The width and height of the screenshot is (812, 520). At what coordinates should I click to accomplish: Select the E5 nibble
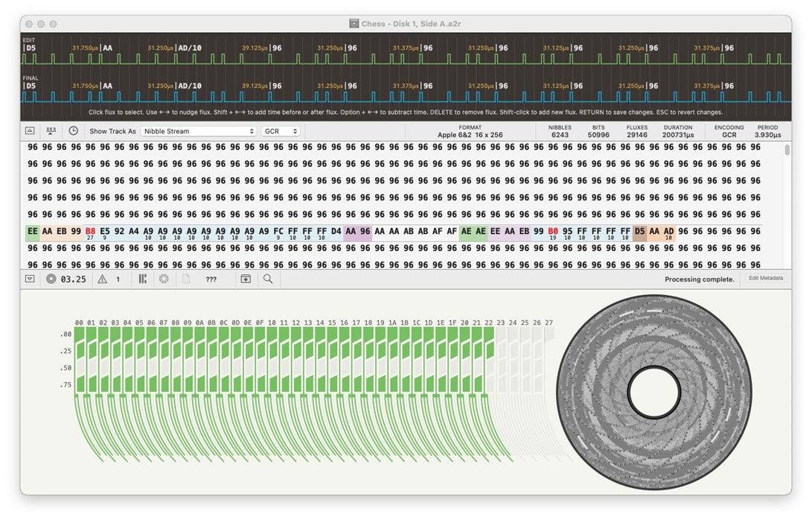pyautogui.click(x=105, y=231)
